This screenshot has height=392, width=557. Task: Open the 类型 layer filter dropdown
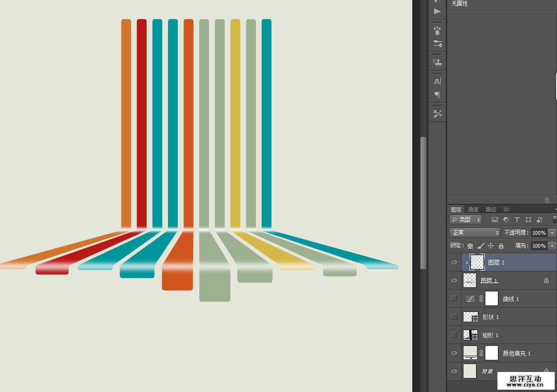click(x=466, y=219)
